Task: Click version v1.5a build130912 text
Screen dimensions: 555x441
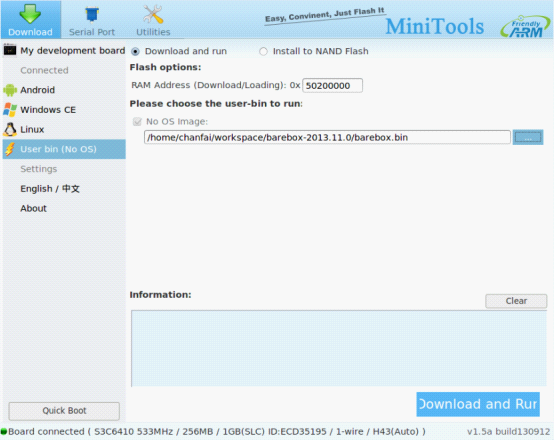Action: 509,432
